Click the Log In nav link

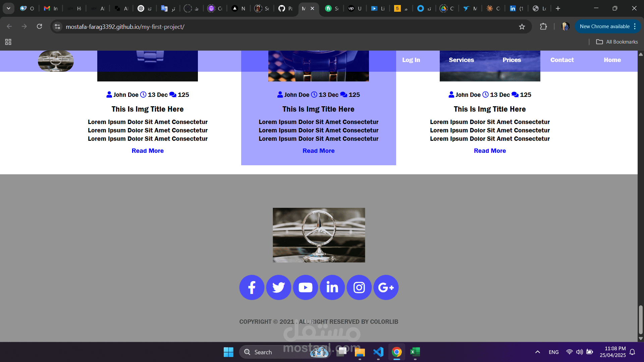pyautogui.click(x=411, y=60)
